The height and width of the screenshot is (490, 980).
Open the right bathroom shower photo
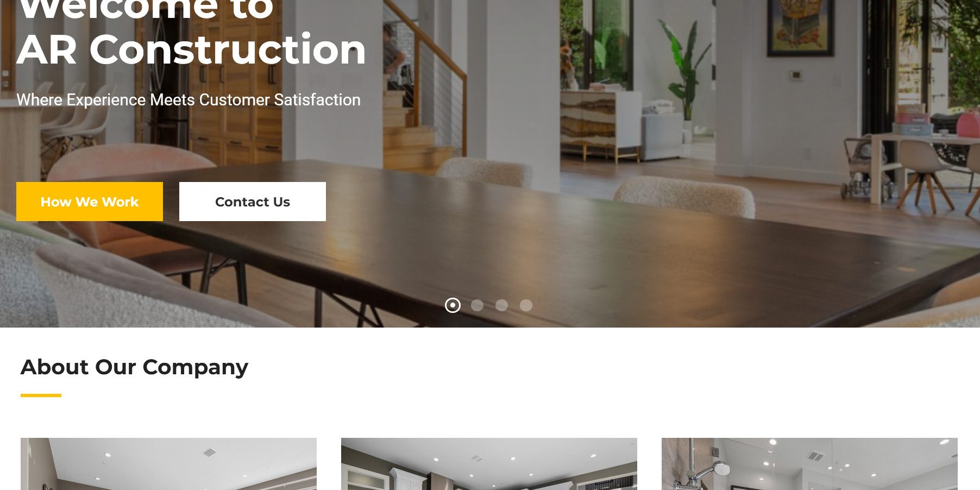809,464
